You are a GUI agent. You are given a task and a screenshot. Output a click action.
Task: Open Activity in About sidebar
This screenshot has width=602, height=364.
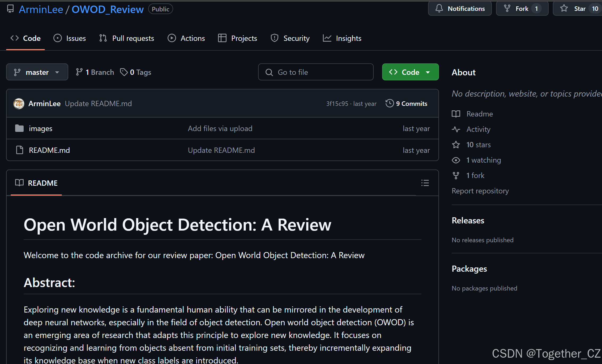coord(478,129)
